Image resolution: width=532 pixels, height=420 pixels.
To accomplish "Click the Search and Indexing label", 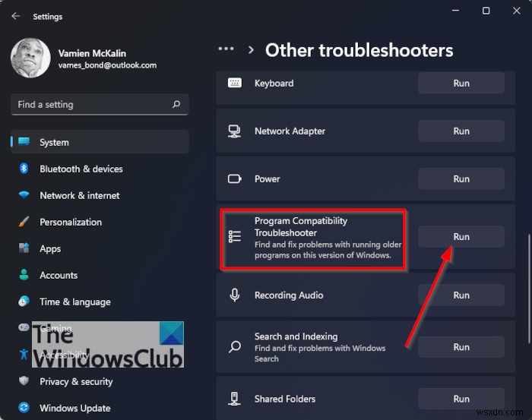I will coord(296,336).
